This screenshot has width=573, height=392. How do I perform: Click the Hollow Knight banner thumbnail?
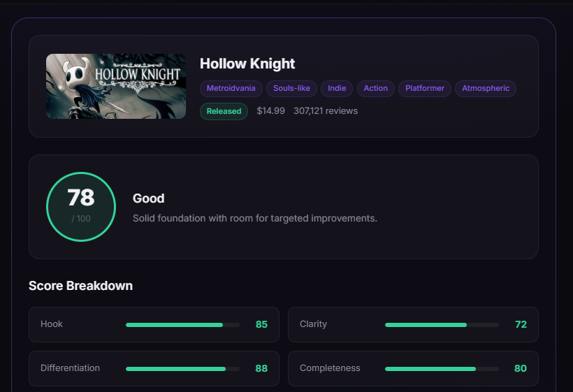tap(116, 86)
